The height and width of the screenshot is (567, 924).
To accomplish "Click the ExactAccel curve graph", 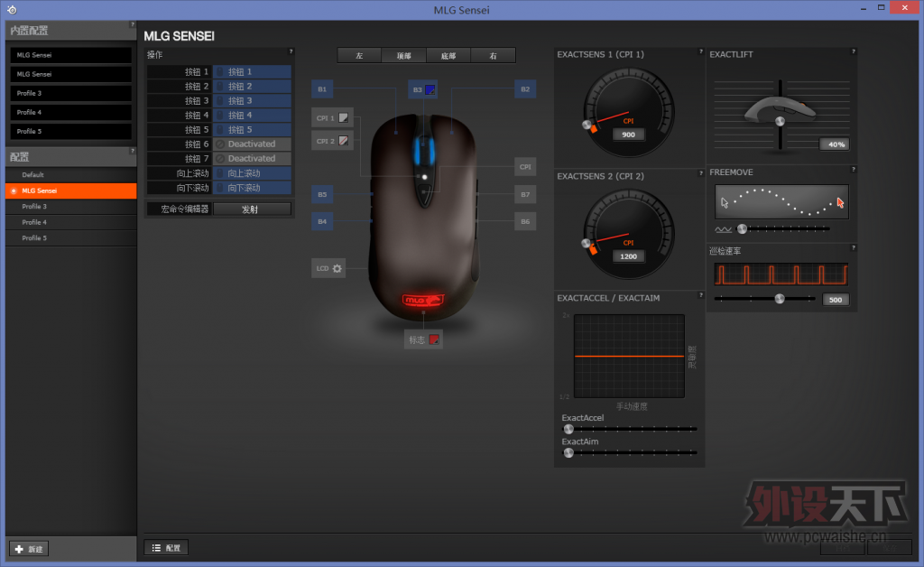I will pyautogui.click(x=629, y=356).
